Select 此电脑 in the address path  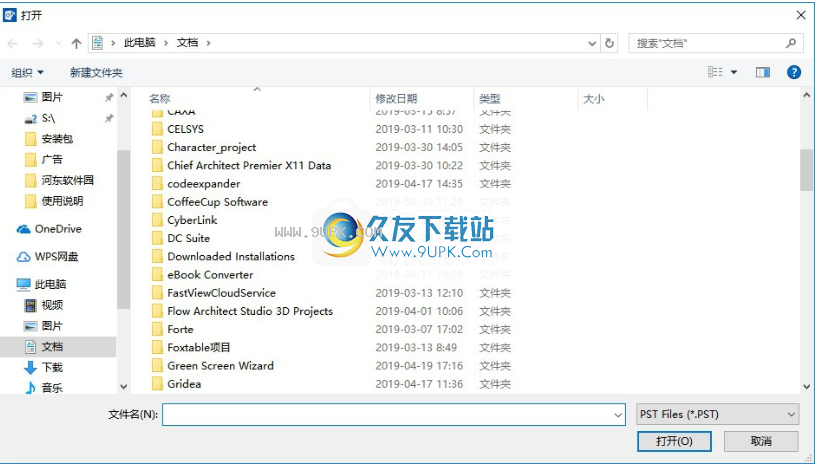click(x=139, y=43)
